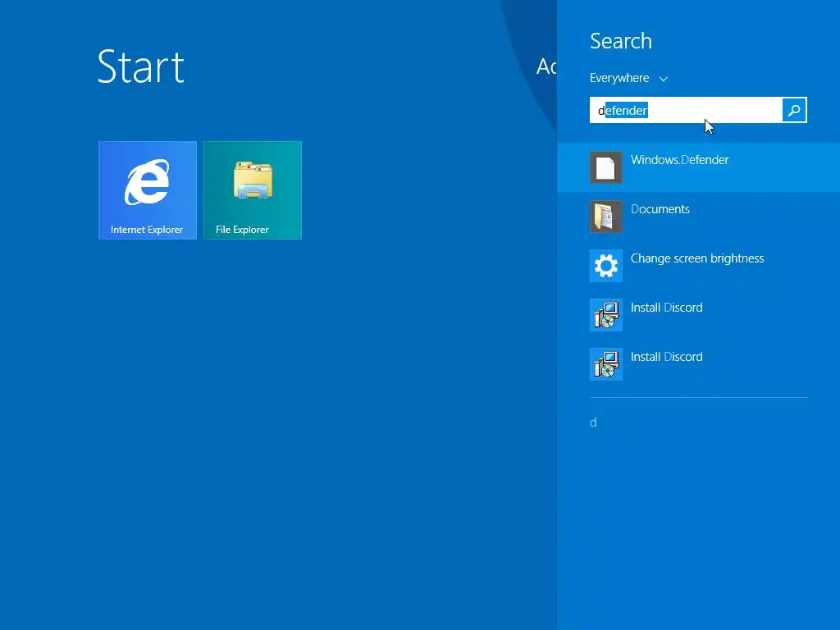Click the Windows.Defender file icon
Viewport: 840px width, 630px height.
point(606,167)
